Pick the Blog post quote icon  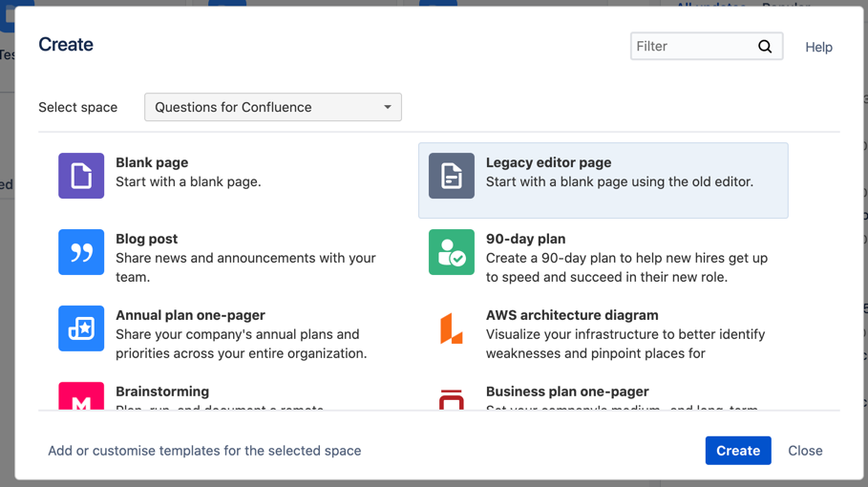[x=81, y=252]
